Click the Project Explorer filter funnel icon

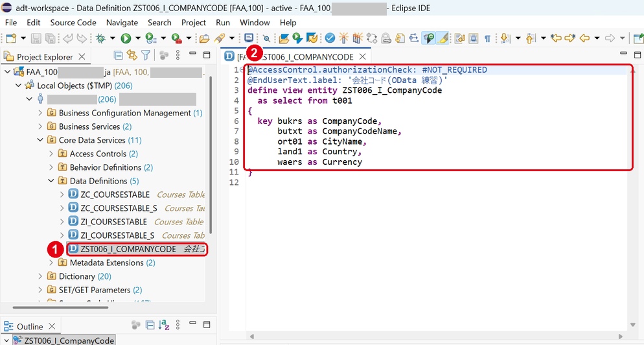pyautogui.click(x=145, y=55)
